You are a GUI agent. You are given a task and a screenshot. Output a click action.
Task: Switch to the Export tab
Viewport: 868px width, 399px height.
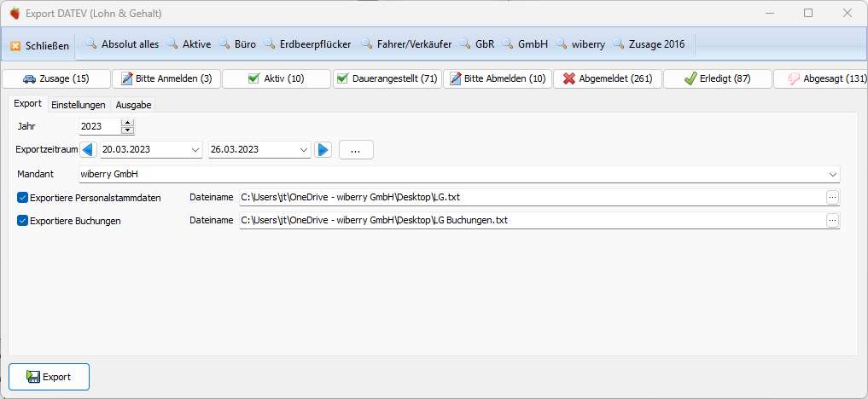coord(27,104)
